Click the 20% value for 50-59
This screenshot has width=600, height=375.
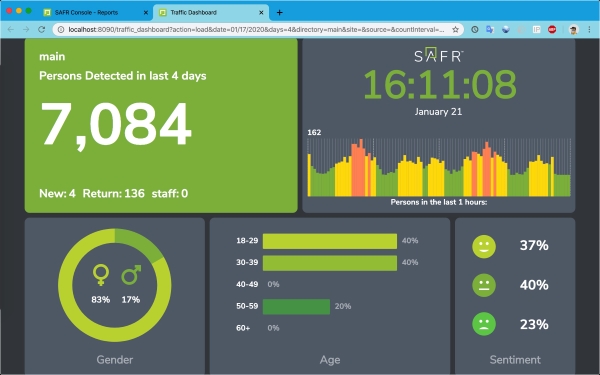[x=343, y=306]
